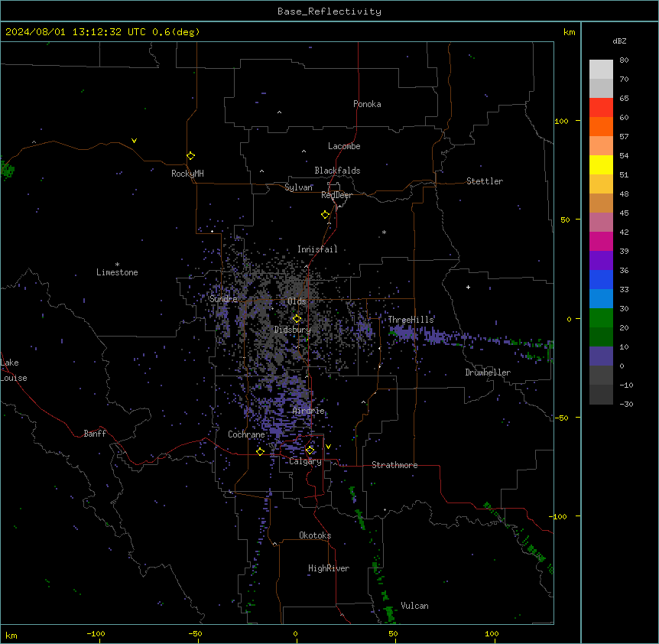659x644 pixels.
Task: Select the orange 57-60 dBZ legend swatch
Action: (601, 126)
